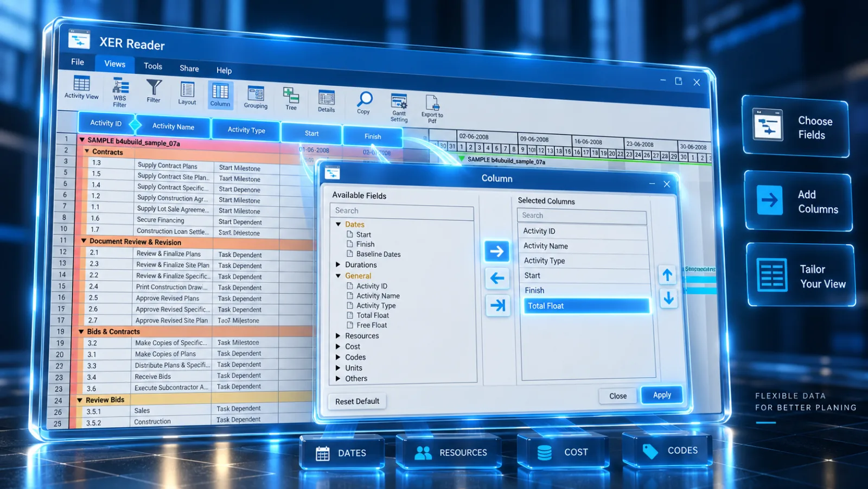
Task: Click the Tailor Your View list icon
Action: click(x=771, y=276)
